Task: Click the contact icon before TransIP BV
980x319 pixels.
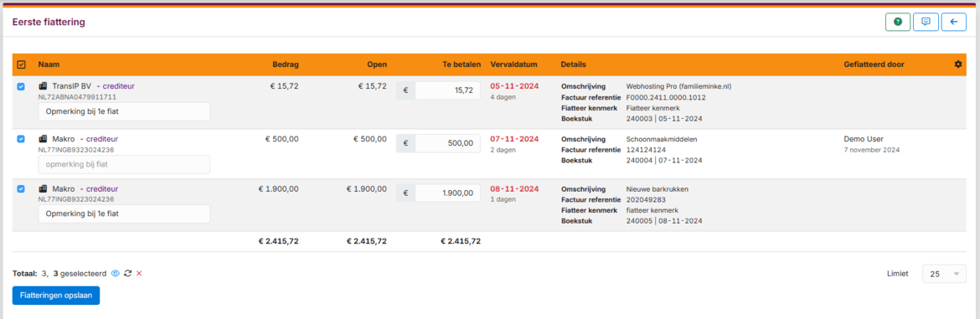Action: click(x=43, y=86)
